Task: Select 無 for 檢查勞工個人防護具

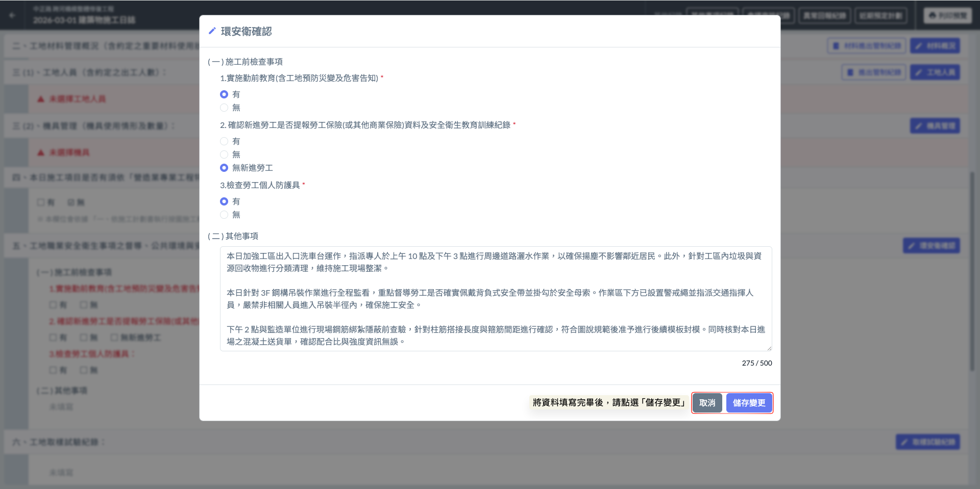Action: tap(224, 215)
